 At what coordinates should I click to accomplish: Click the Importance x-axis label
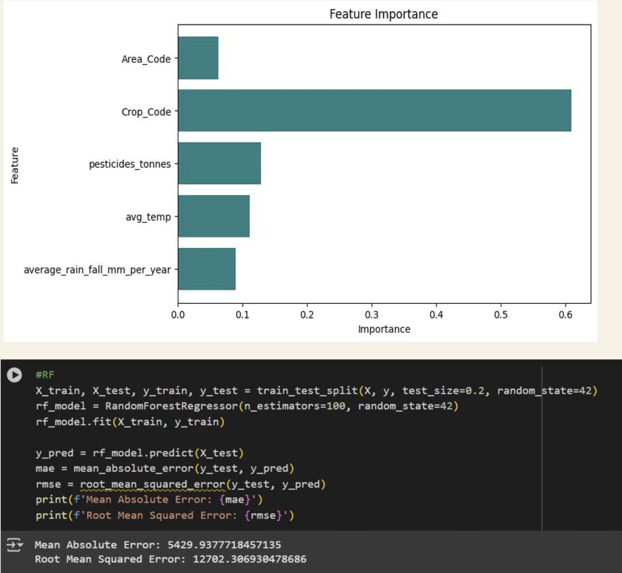[x=384, y=329]
